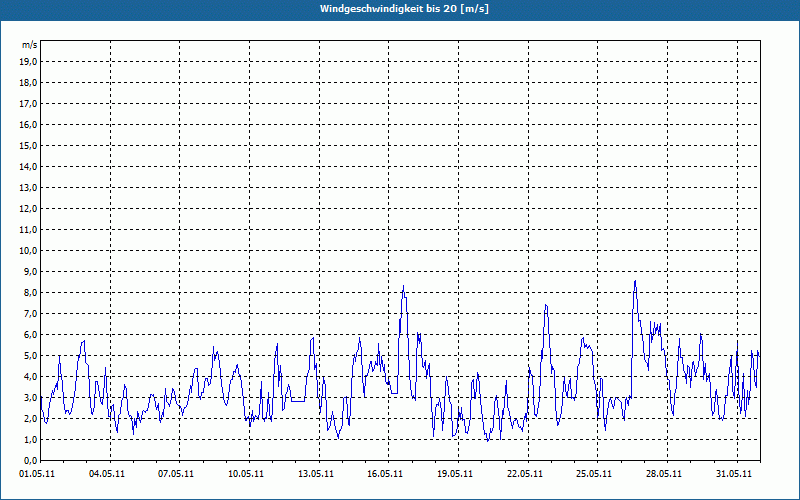Click the 18,0 y-axis label

[x=28, y=83]
